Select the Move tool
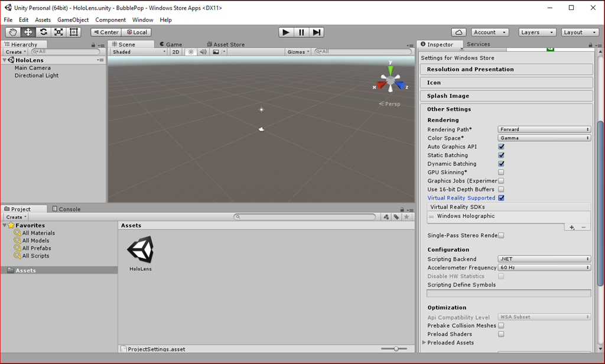The height and width of the screenshot is (364, 605). 28,32
